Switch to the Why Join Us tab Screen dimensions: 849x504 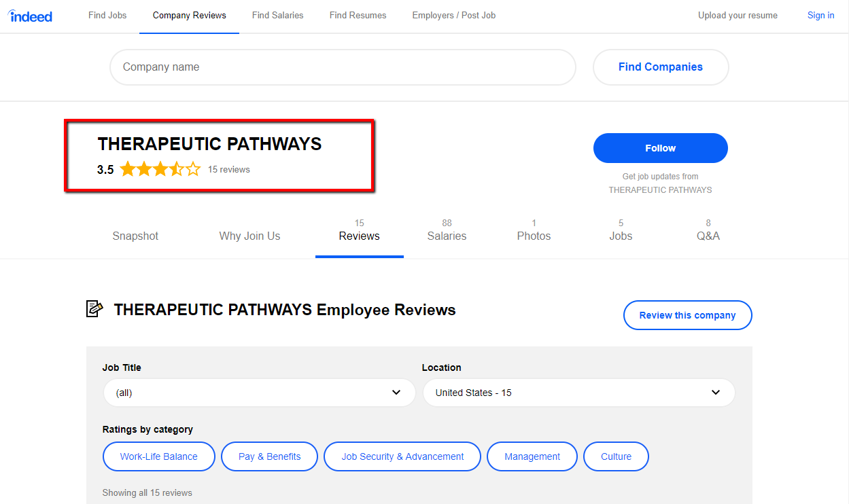[249, 236]
